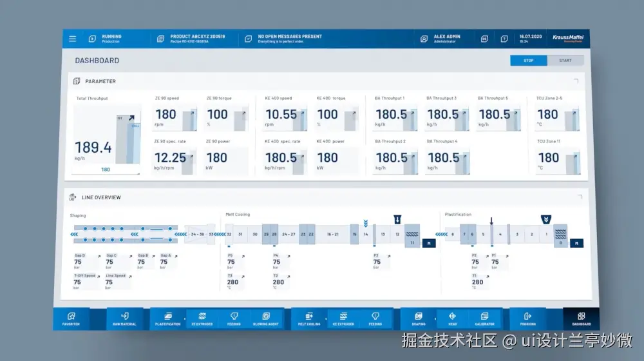The height and width of the screenshot is (361, 644).
Task: Click KE 400 power value 180
Action: [x=327, y=157]
